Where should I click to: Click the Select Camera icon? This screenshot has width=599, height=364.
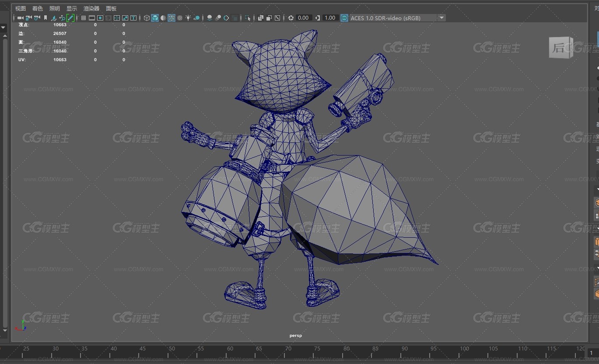click(x=20, y=18)
